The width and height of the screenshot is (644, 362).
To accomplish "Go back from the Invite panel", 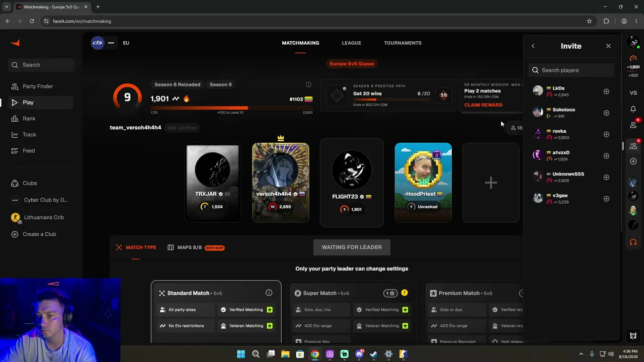I will [x=533, y=46].
